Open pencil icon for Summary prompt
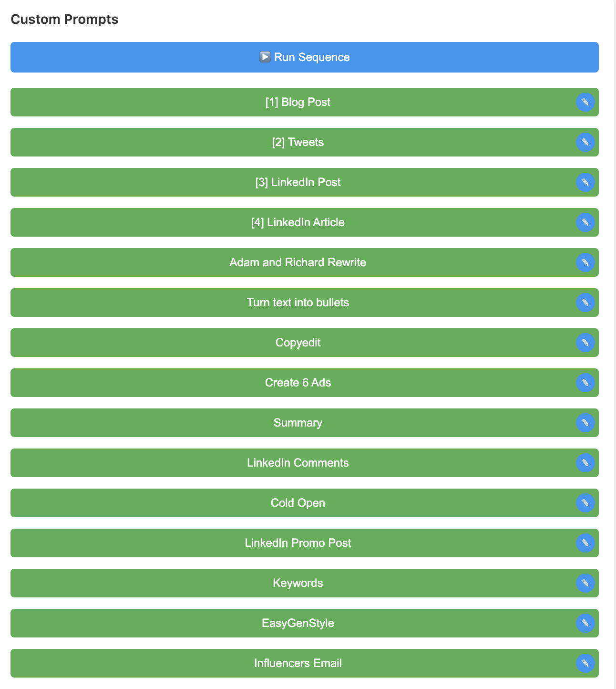This screenshot has width=616, height=689. [x=585, y=423]
